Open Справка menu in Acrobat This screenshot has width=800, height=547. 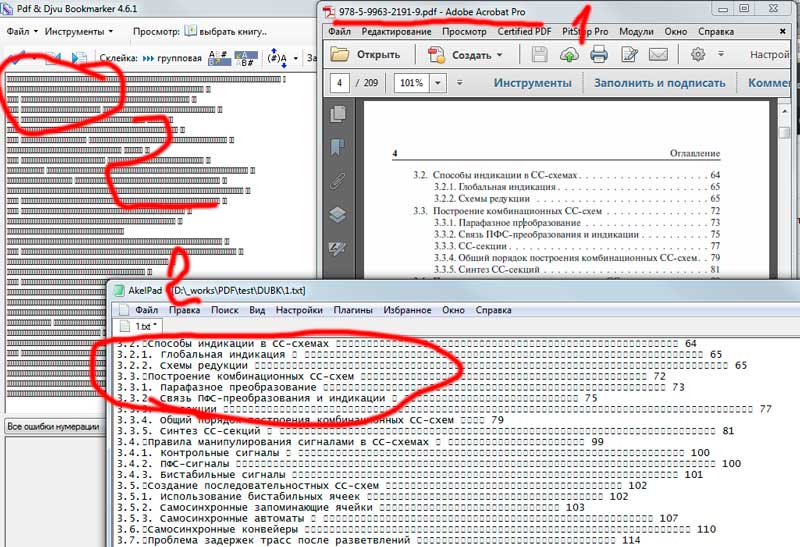click(716, 32)
